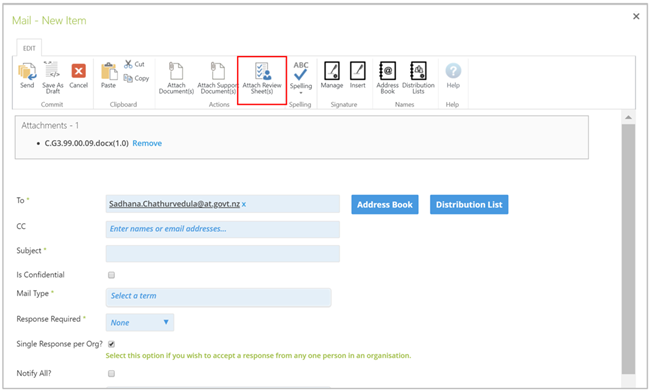Viewport: 650px width, 392px height.
Task: Cut the selected text
Action: (x=134, y=64)
